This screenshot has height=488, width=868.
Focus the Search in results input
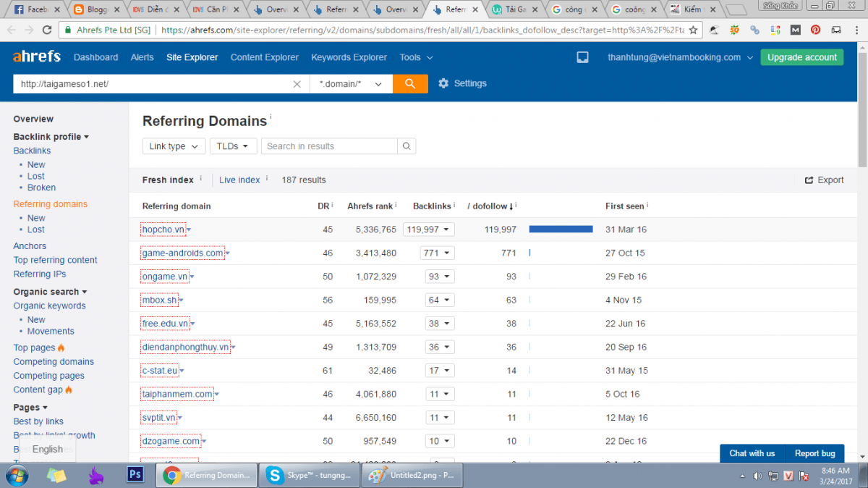click(x=329, y=146)
